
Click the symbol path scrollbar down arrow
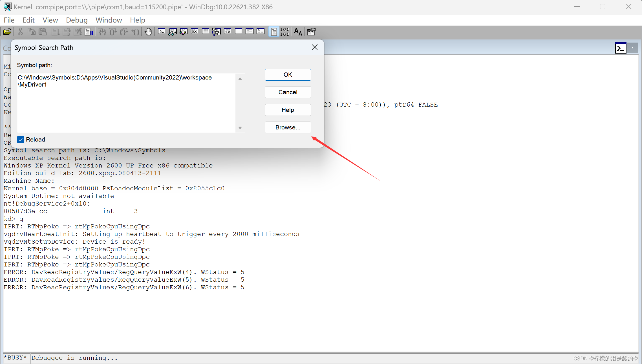coord(240,128)
